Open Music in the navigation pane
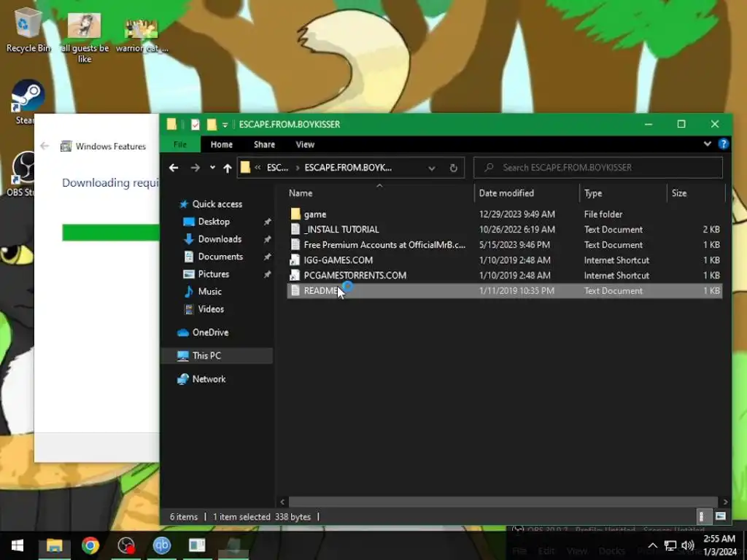This screenshot has height=560, width=747. click(209, 292)
